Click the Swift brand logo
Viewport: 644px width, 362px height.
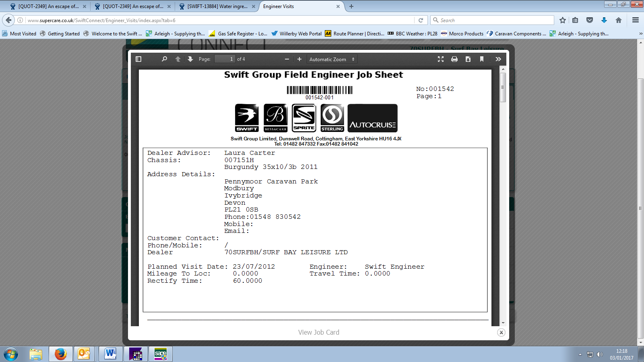point(247,118)
